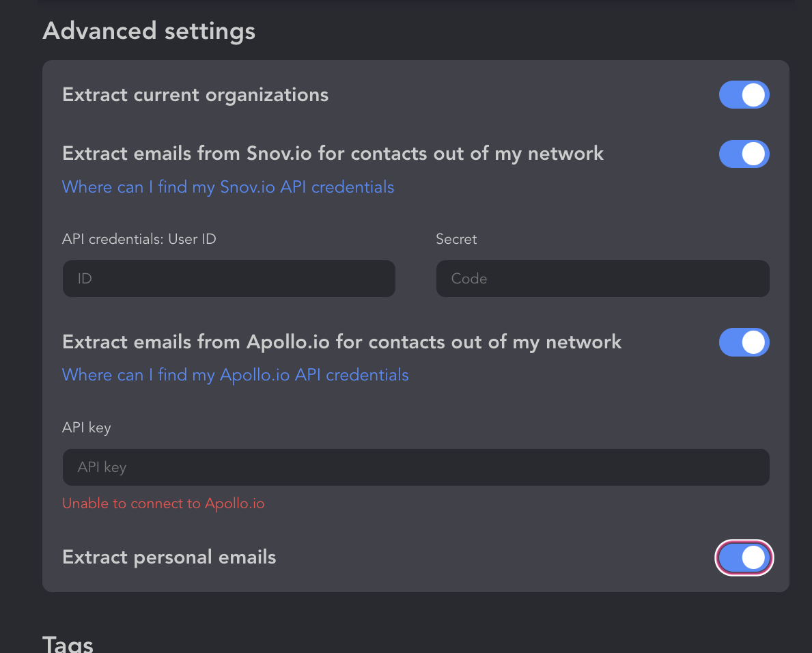Turn off Apollo.io email extraction switch

pos(744,342)
